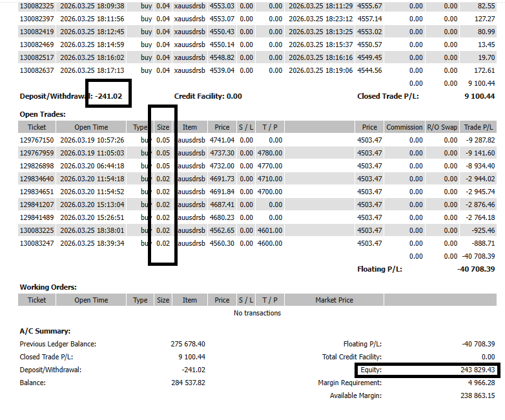Click the A/C Summary section heading
This screenshot has width=505, height=420.
pos(45,331)
